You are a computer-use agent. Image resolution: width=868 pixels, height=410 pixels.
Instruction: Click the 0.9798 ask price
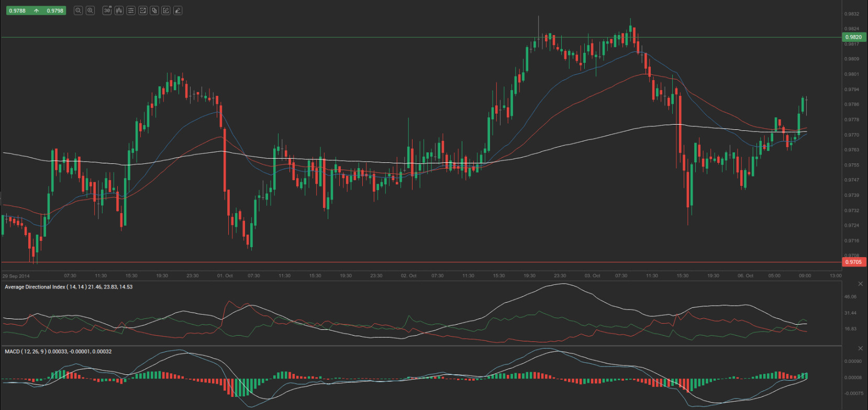[x=55, y=10]
